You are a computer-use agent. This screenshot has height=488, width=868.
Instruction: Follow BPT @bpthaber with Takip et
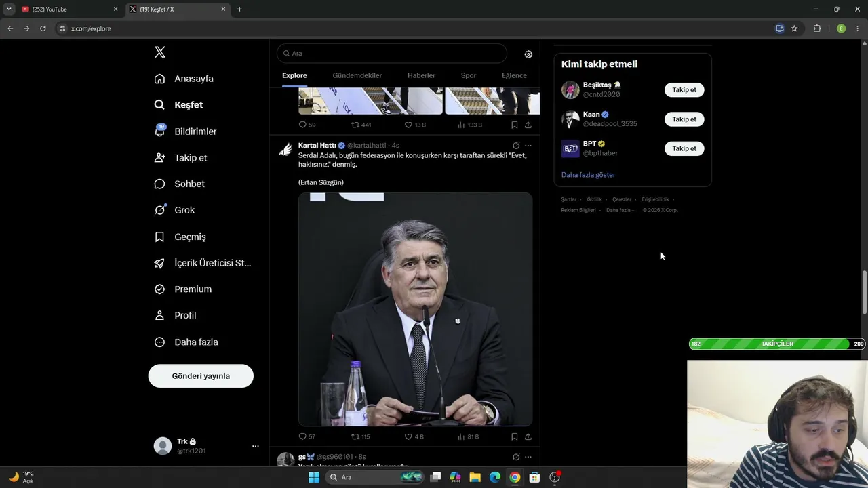[684, 148]
